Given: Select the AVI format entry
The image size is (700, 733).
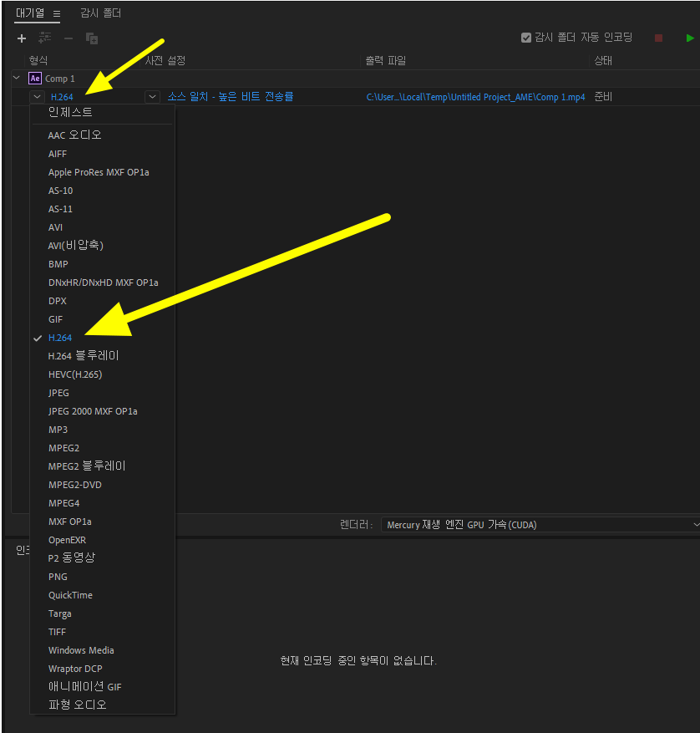Looking at the screenshot, I should pos(103,227).
